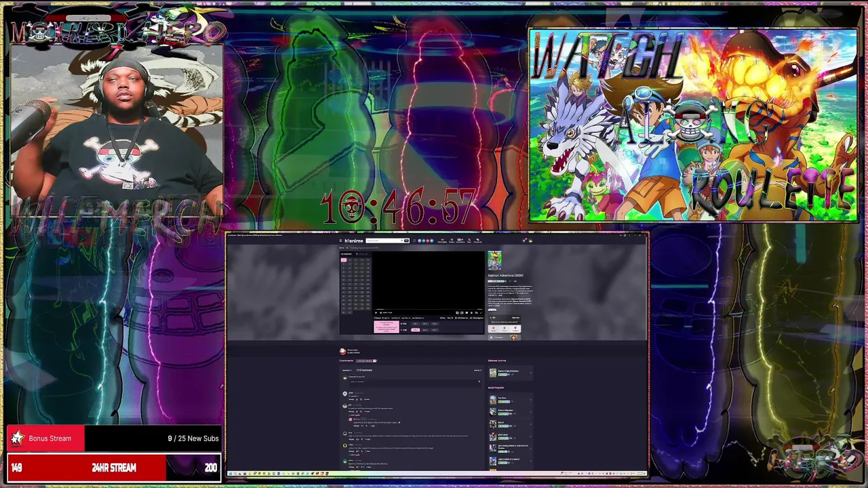Open Naruto Shippuden in Most Popular
This screenshot has width=868, height=488.
tap(506, 410)
